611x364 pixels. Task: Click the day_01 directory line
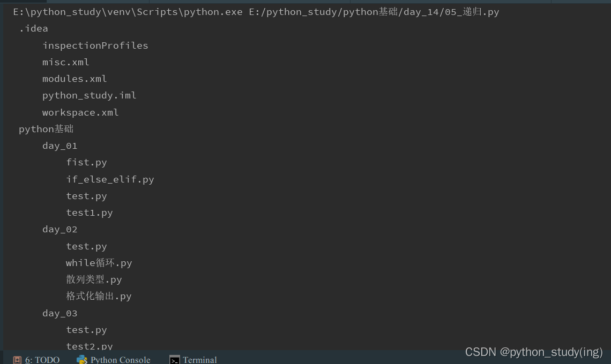59,145
